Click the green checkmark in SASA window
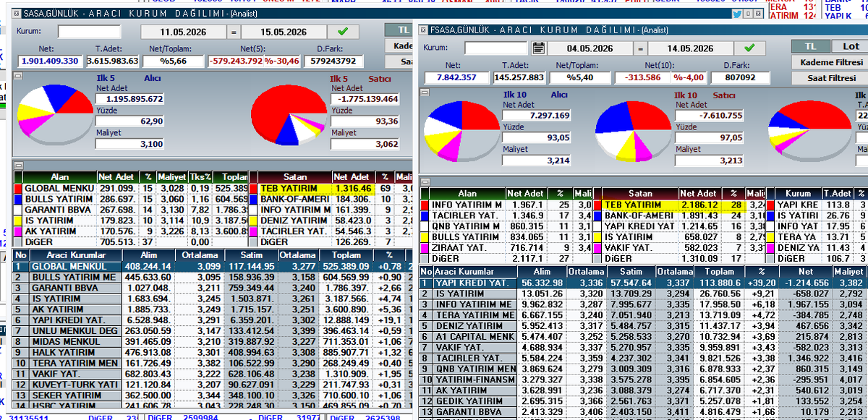 [x=343, y=31]
